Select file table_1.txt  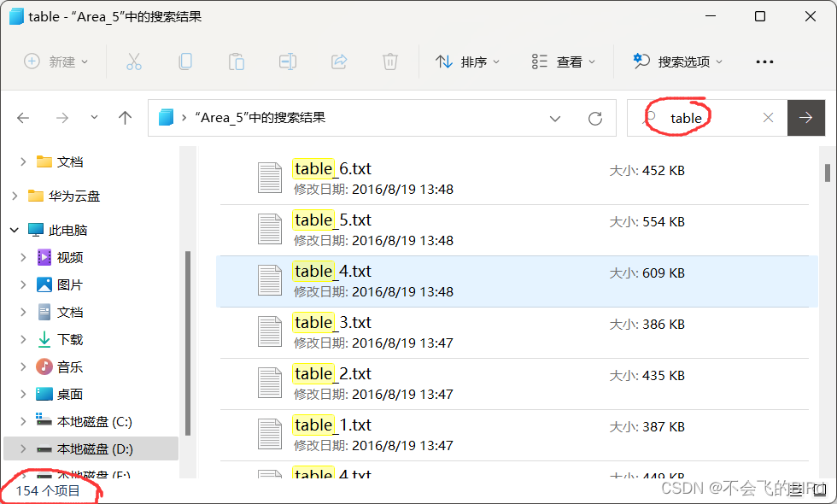coord(514,435)
